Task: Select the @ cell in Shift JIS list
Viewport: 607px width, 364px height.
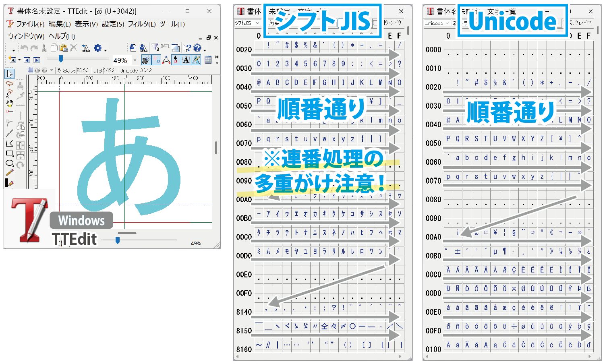Action: click(x=259, y=83)
